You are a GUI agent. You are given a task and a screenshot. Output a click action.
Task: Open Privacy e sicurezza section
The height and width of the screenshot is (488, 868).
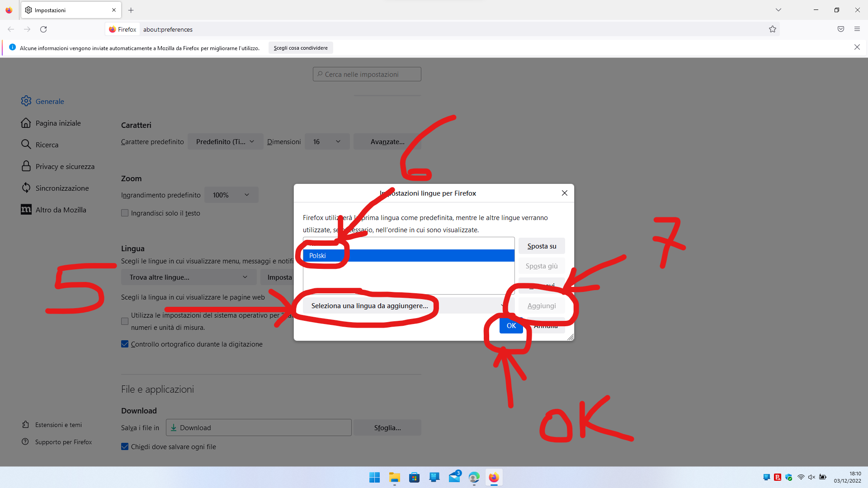click(x=65, y=167)
